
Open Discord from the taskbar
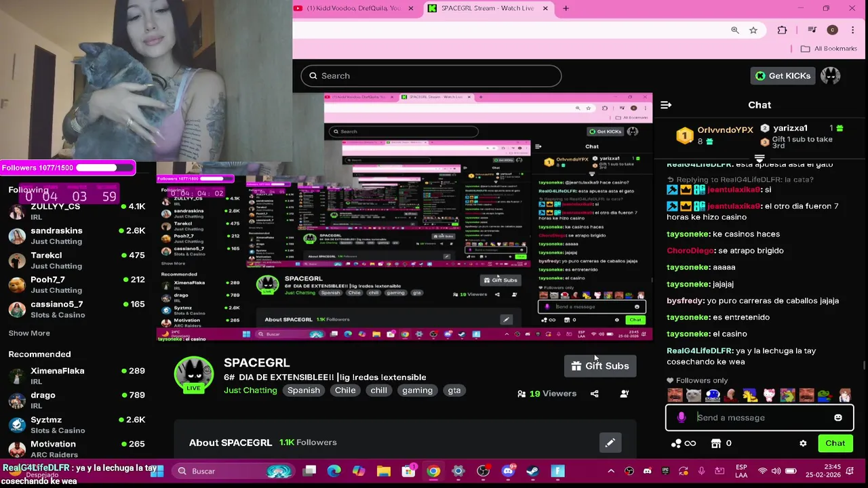pos(508,471)
